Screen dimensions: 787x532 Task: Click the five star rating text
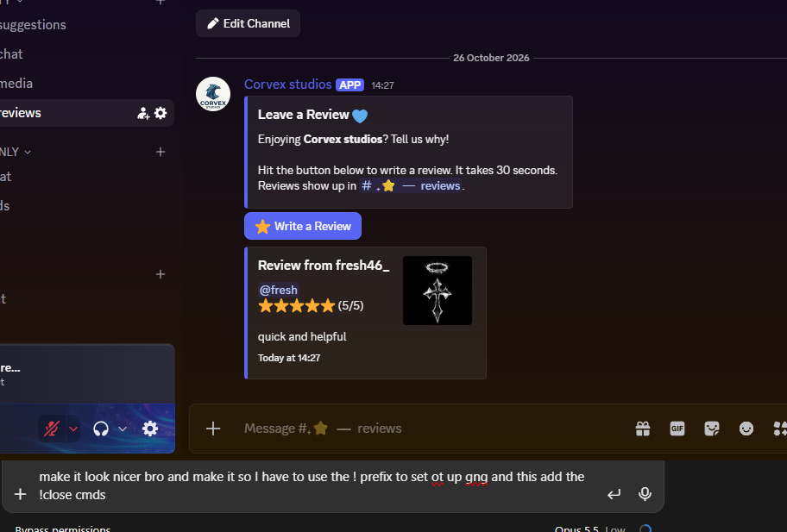point(311,306)
